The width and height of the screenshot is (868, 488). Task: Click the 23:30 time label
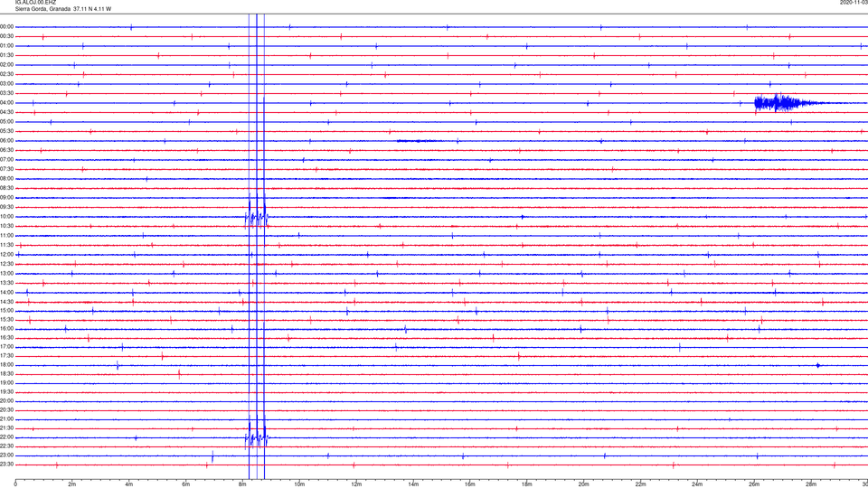coord(6,465)
